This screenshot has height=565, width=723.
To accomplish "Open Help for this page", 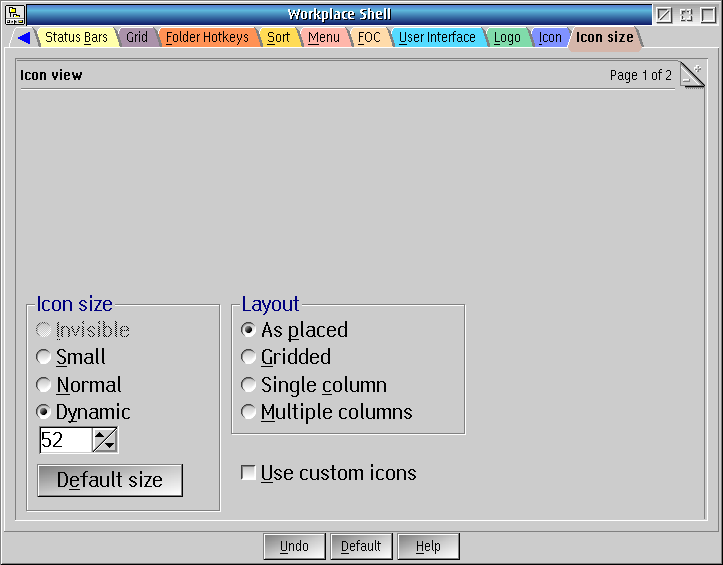I will [x=428, y=546].
